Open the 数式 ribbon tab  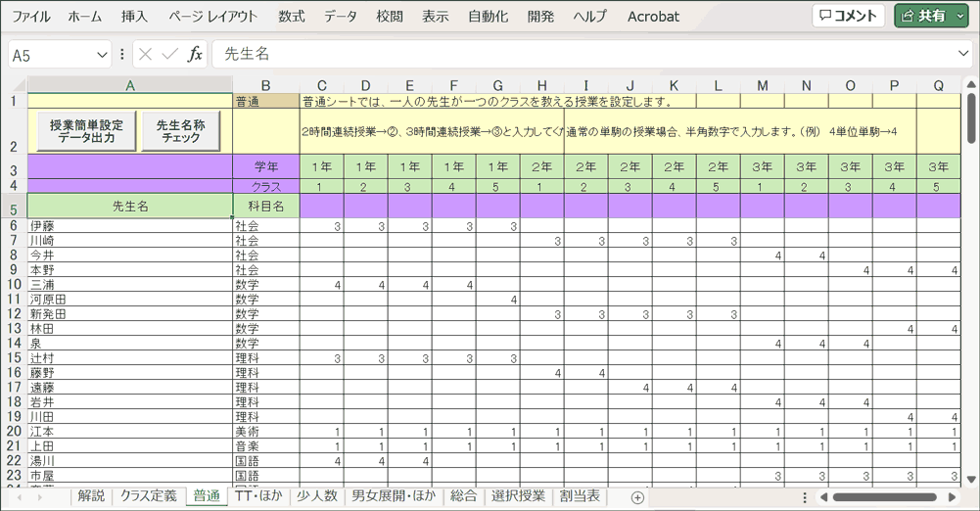tap(291, 17)
